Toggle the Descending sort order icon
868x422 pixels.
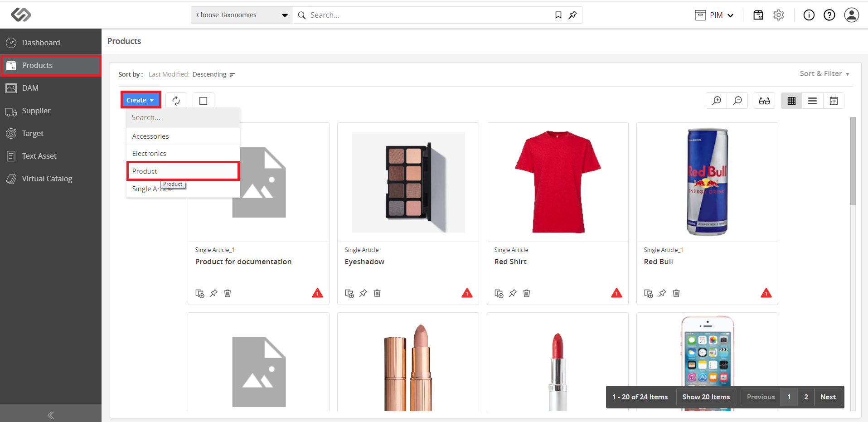coord(232,75)
